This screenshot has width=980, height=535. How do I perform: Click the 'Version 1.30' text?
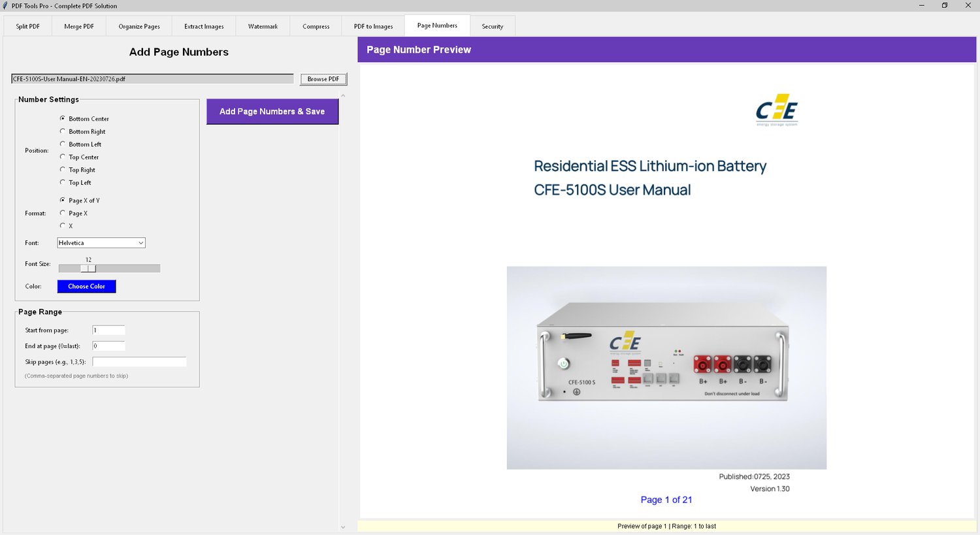[x=770, y=489]
